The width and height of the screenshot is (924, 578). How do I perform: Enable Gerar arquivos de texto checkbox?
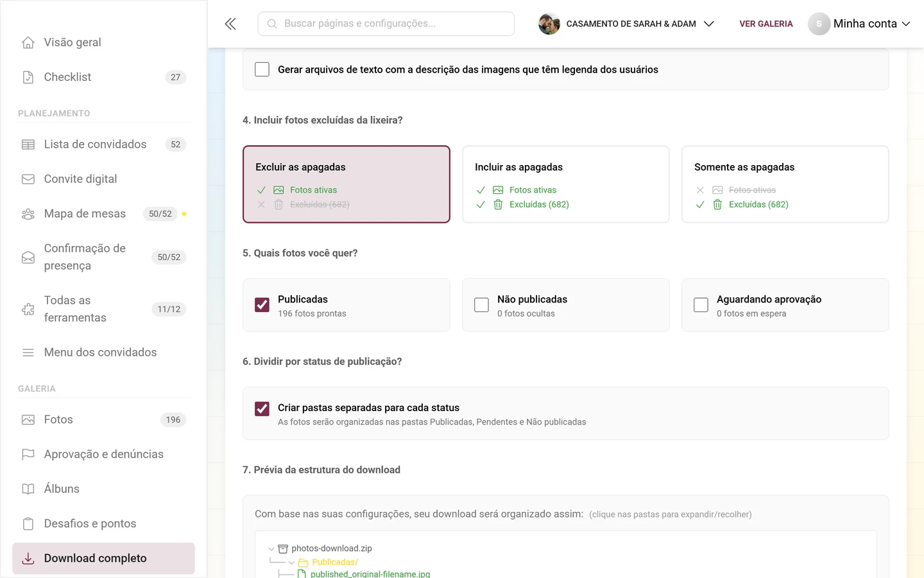click(262, 69)
